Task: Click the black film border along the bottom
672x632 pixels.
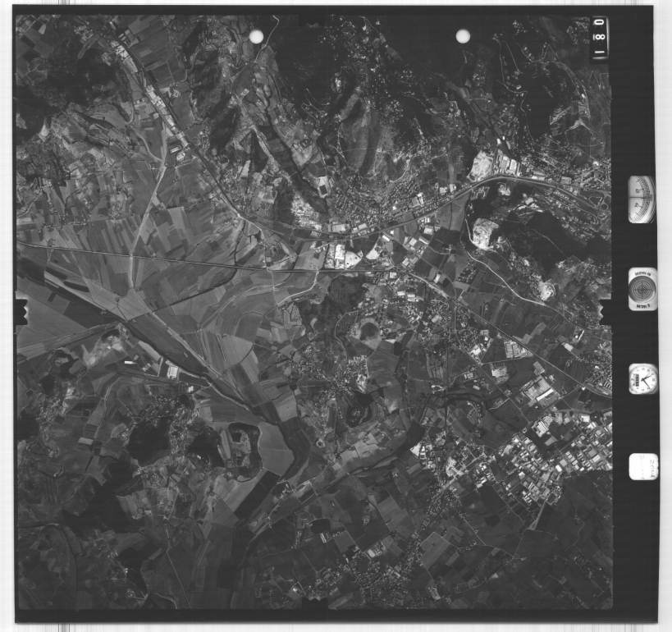Action: (x=328, y=616)
